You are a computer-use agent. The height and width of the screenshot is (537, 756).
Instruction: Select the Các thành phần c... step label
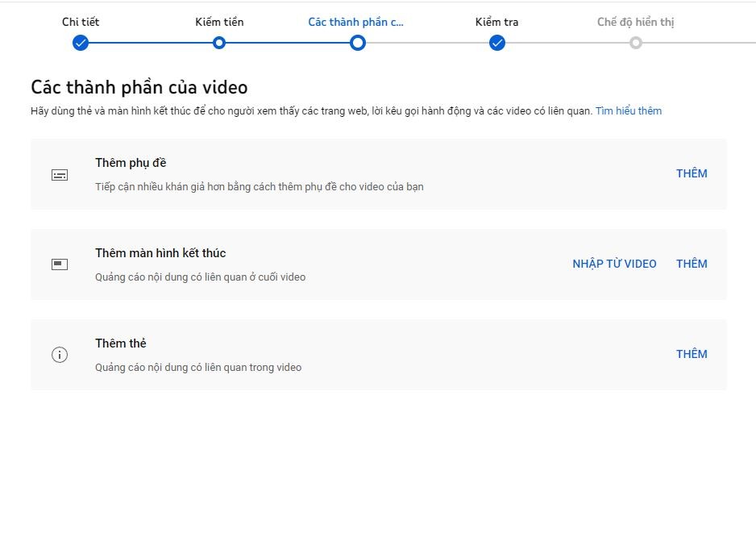coord(355,22)
